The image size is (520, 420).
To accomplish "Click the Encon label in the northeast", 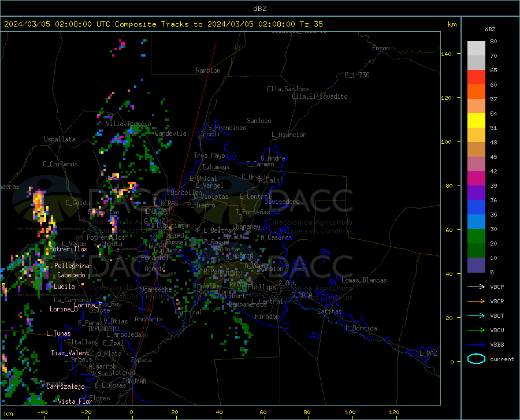I will pyautogui.click(x=381, y=48).
